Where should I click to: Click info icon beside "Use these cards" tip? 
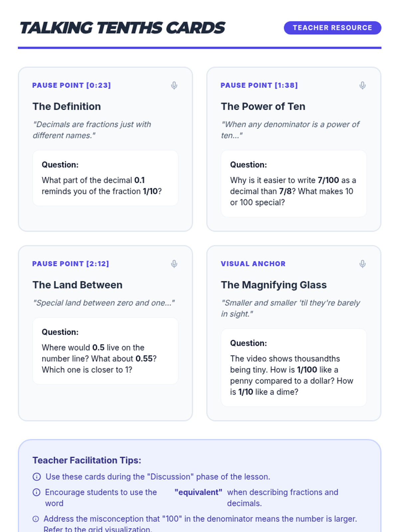coord(37,477)
